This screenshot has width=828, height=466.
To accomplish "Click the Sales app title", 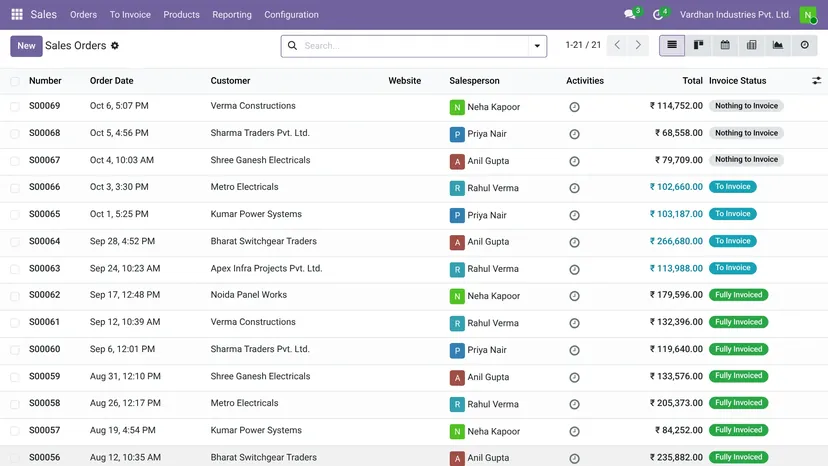I will coord(43,14).
